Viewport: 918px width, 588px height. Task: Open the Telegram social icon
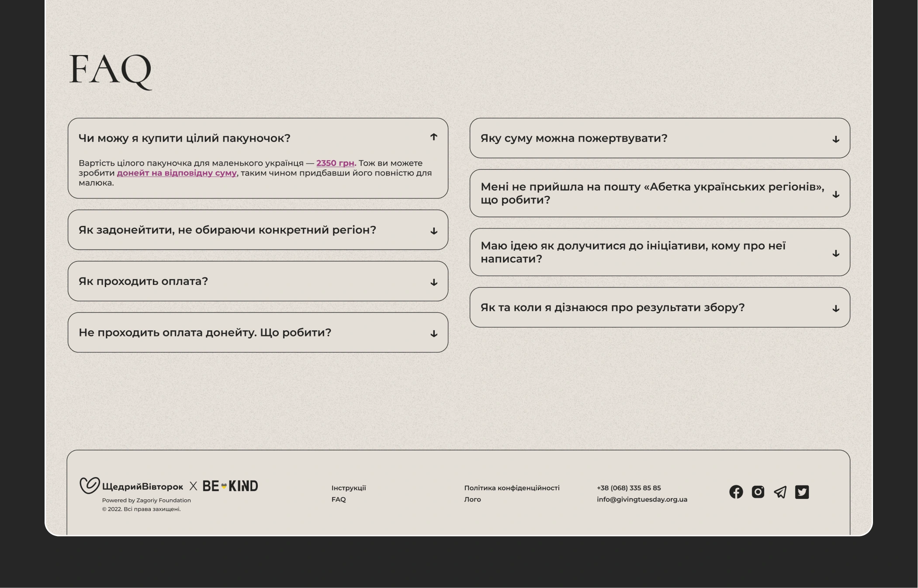click(x=780, y=492)
